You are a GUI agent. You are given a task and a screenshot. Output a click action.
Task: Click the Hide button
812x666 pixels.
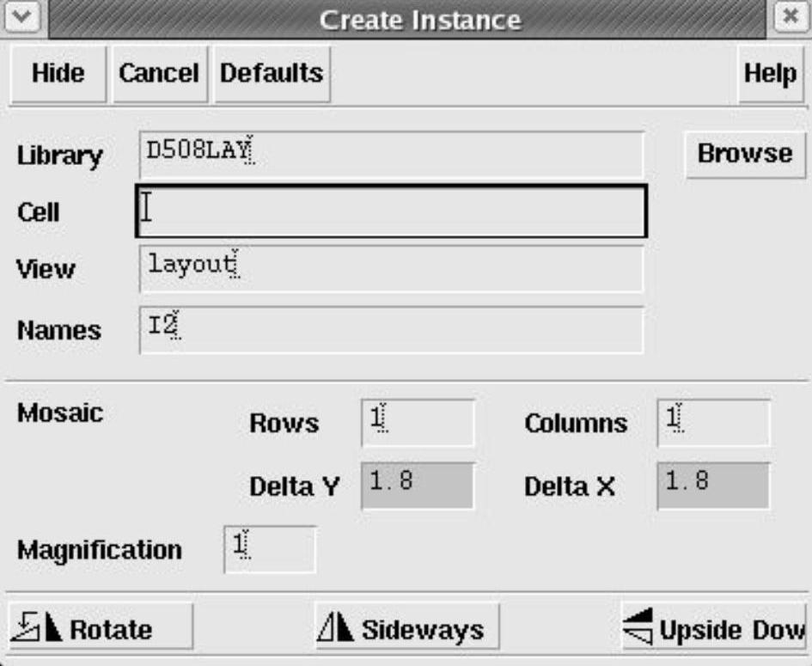(58, 74)
